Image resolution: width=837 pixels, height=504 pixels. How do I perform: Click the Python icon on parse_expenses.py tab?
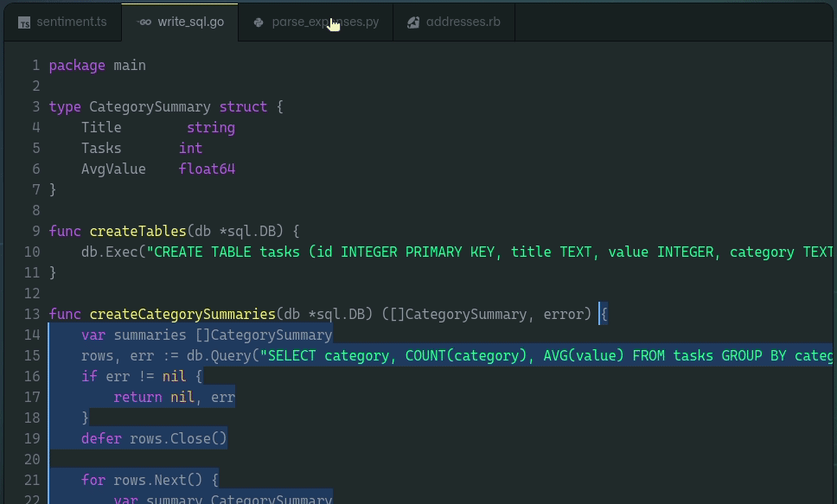259,22
